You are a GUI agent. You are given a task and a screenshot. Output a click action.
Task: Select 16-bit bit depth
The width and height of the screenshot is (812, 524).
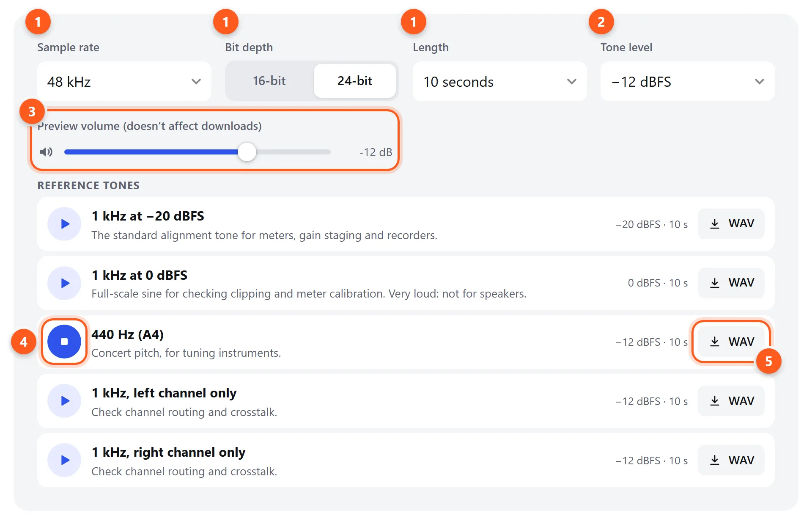269,81
